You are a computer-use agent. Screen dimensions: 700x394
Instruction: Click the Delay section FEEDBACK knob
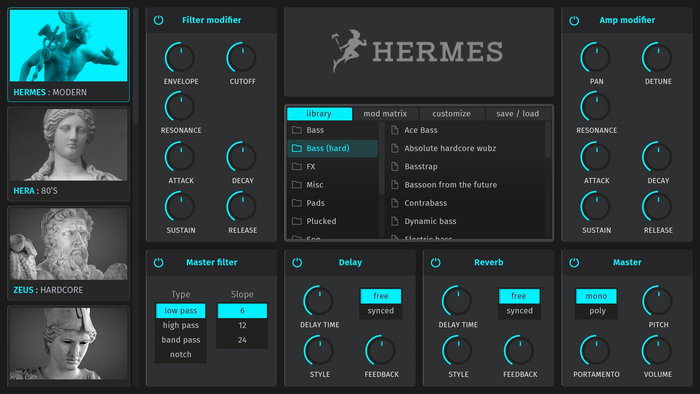[381, 351]
